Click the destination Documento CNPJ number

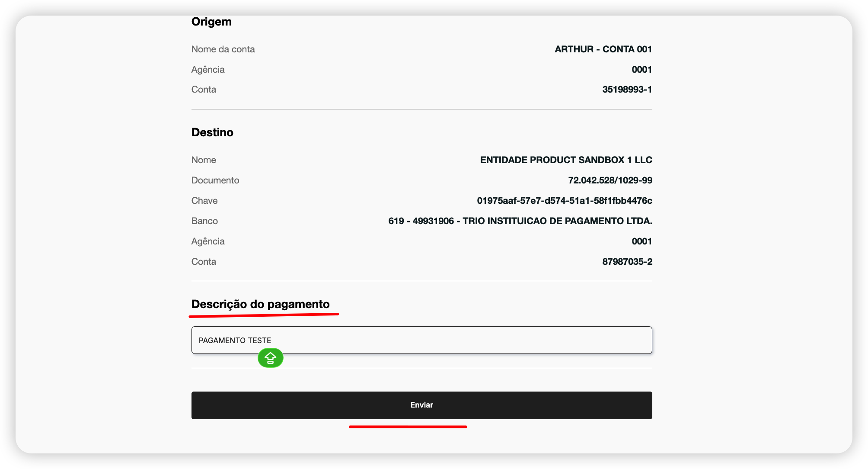click(610, 180)
